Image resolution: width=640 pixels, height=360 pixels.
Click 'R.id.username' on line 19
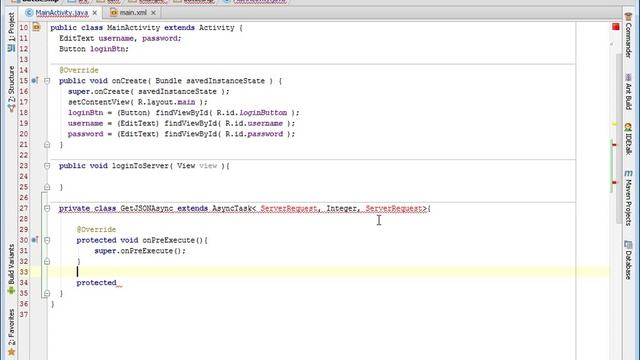point(254,123)
